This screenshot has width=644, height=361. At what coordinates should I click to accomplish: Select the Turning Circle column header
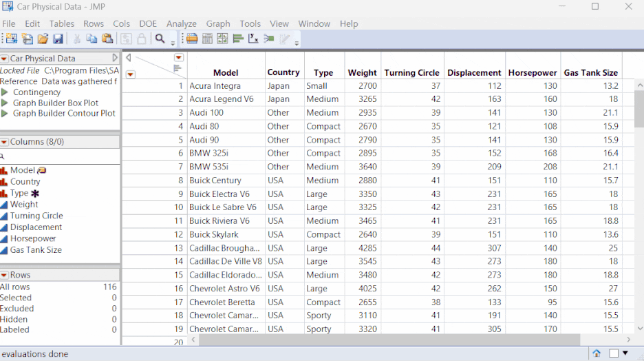412,73
